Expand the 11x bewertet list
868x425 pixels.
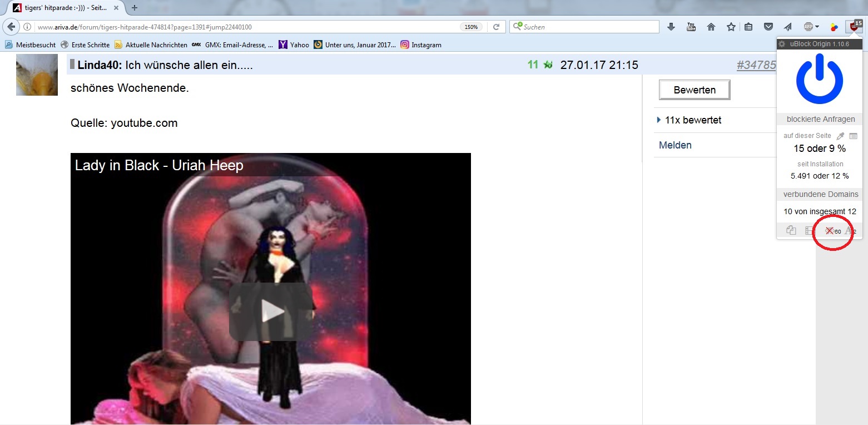coord(689,120)
